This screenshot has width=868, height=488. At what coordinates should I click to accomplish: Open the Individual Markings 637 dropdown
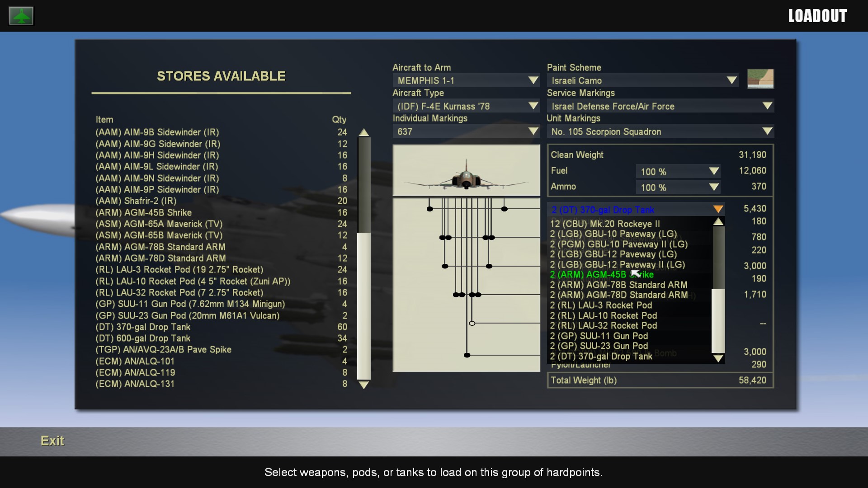(x=466, y=131)
